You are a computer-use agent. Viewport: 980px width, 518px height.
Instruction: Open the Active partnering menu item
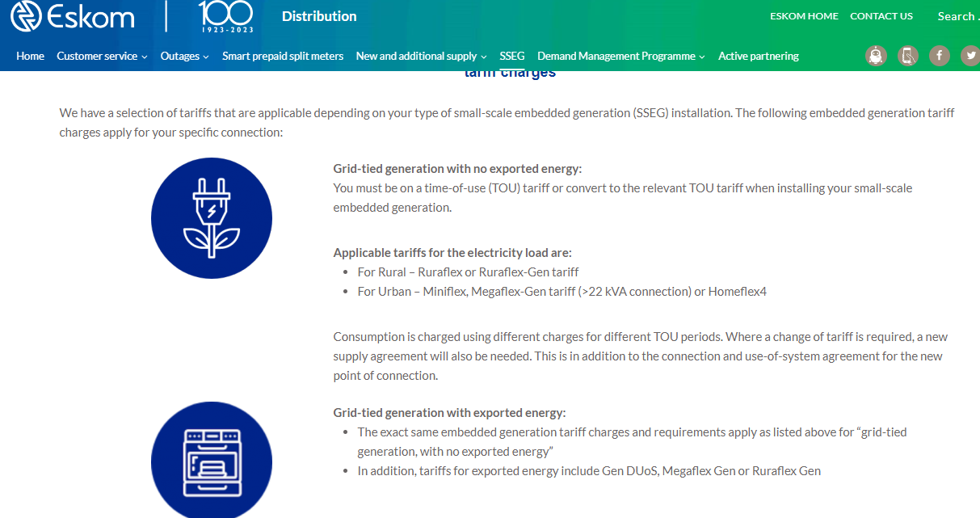click(x=759, y=56)
